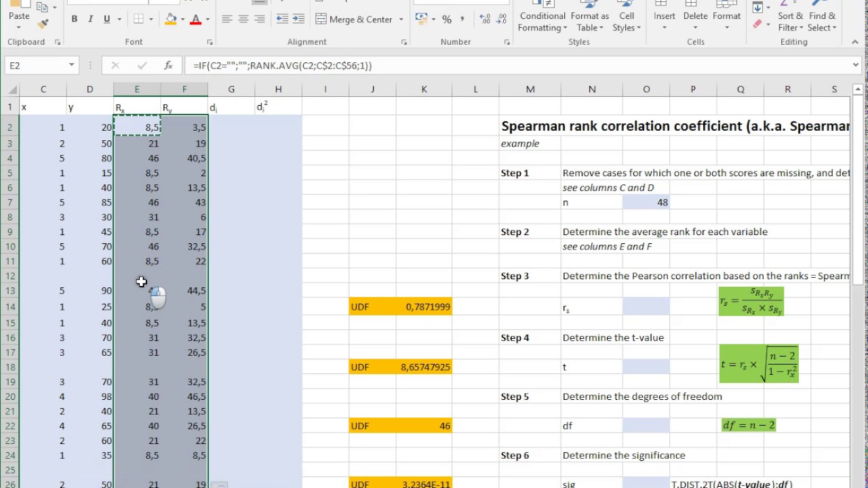Image resolution: width=868 pixels, height=488 pixels.
Task: Click the Fill down icon
Action: click(x=757, y=7)
